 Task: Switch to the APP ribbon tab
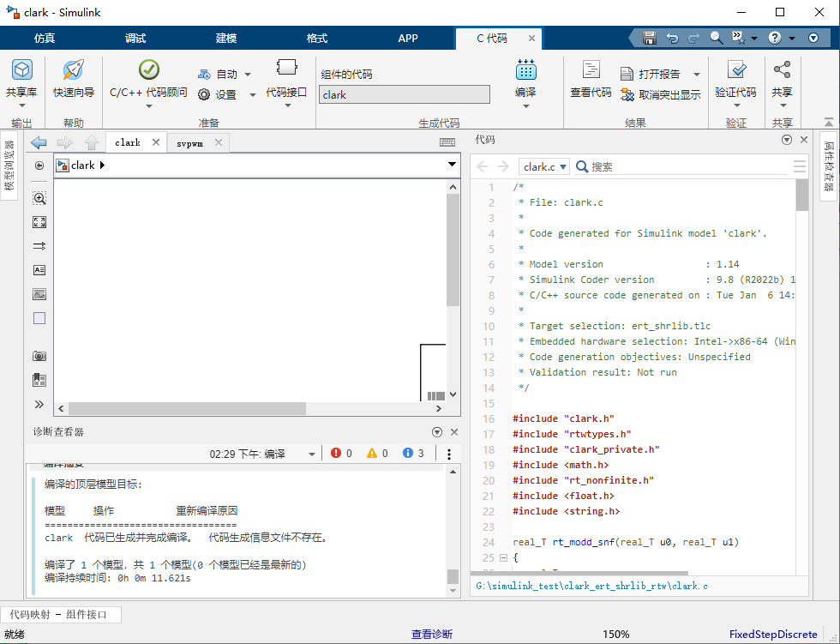[x=408, y=38]
